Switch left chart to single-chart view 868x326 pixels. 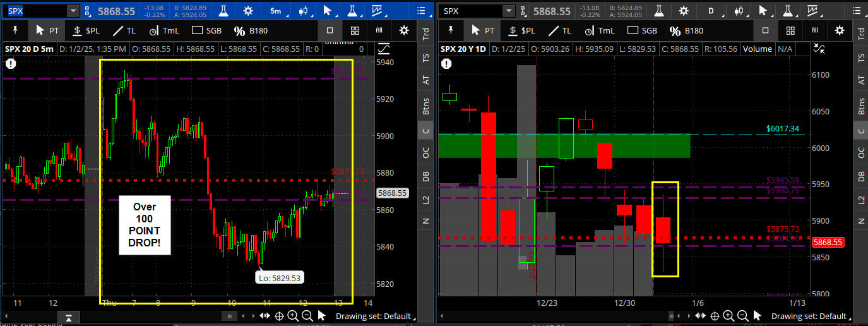click(x=330, y=30)
